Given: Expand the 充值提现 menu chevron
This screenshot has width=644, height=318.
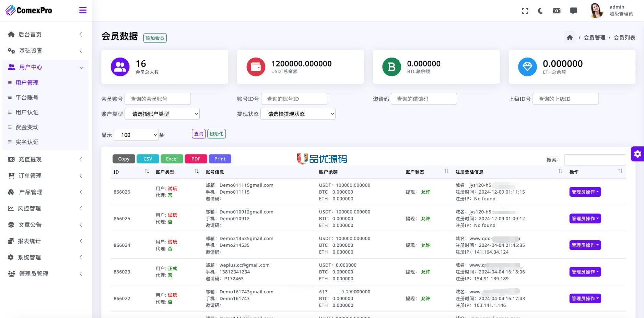Looking at the screenshot, I should click(81, 159).
